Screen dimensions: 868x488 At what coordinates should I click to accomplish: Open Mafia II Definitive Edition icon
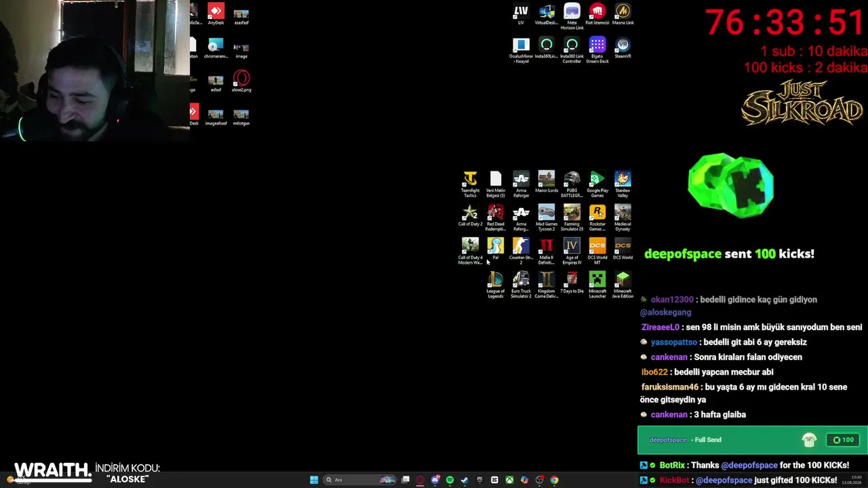[547, 251]
